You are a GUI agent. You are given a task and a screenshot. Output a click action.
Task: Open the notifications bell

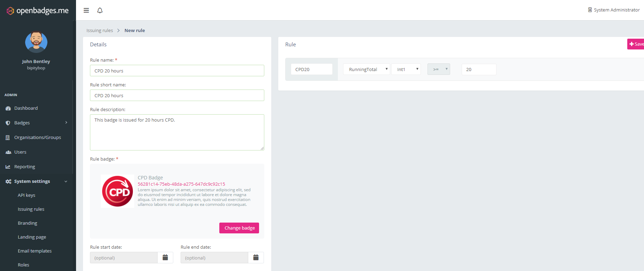tap(100, 10)
